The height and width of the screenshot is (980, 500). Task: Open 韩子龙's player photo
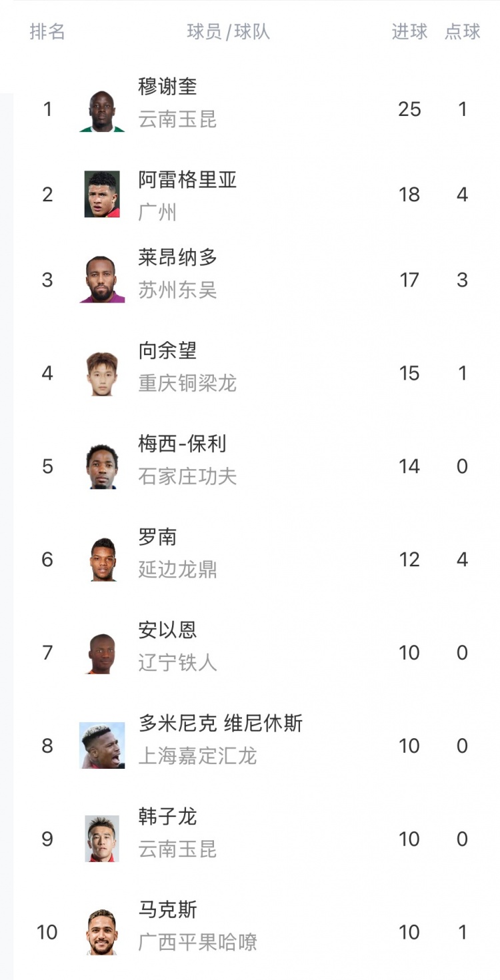click(102, 839)
